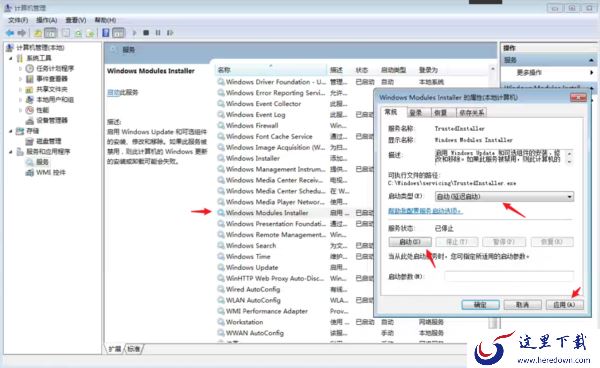Click the Start Service play icon
Image resolution: width=600 pixels, height=368 pixels.
point(134,33)
